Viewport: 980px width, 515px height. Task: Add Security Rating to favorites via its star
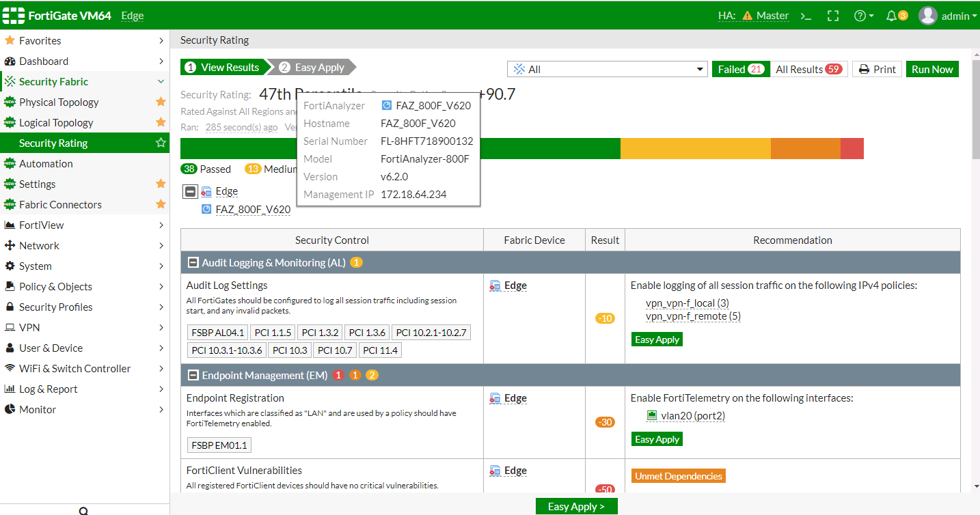click(x=160, y=143)
